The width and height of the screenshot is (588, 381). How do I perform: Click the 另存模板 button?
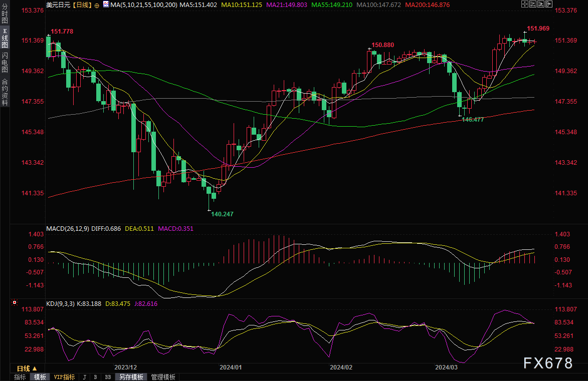[x=131, y=377]
